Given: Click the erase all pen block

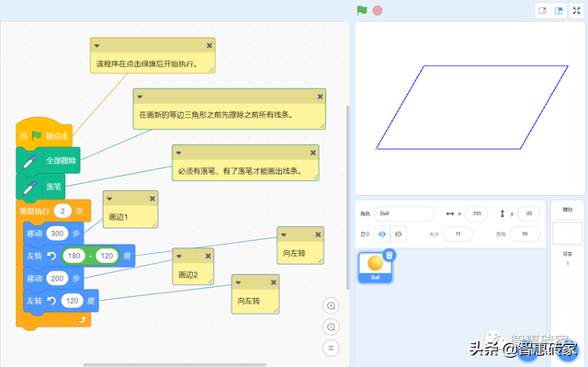Looking at the screenshot, I should click(48, 161).
